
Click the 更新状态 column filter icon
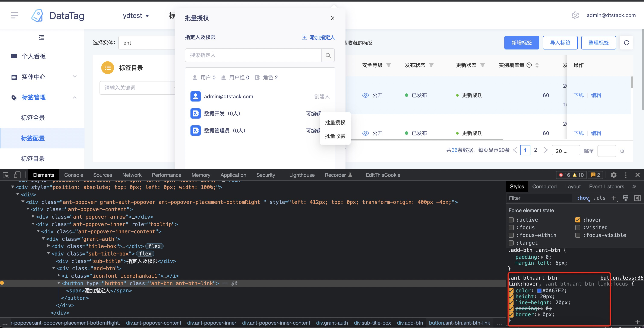coord(483,65)
